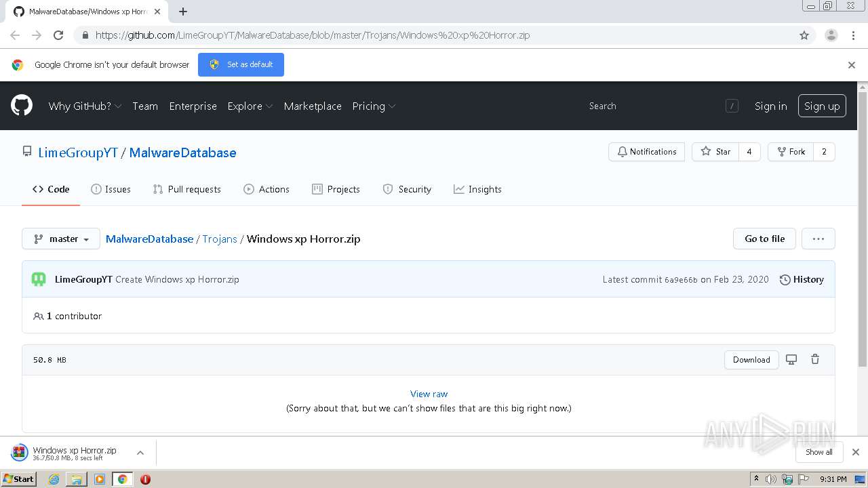Click the page vertical scrollbar

pos(863,229)
